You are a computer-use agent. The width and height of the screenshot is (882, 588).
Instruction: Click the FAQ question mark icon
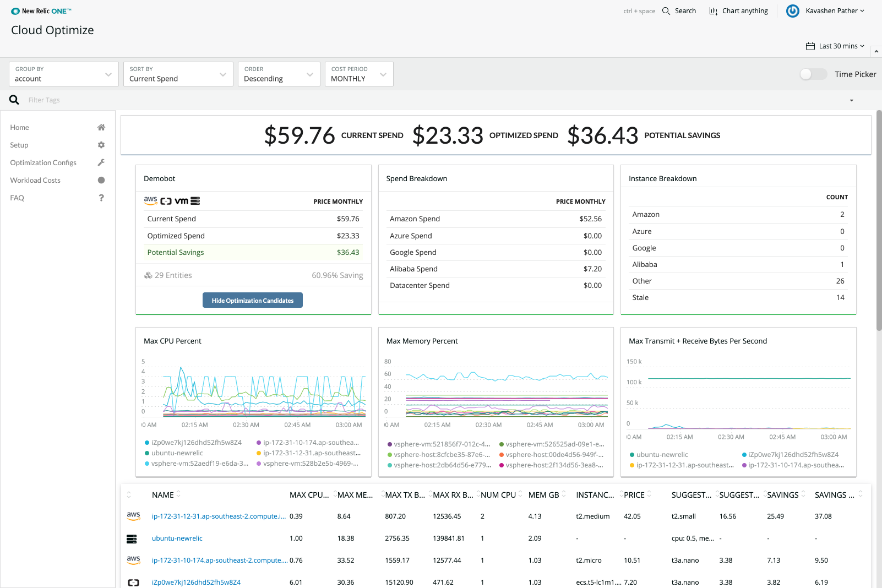tap(101, 198)
